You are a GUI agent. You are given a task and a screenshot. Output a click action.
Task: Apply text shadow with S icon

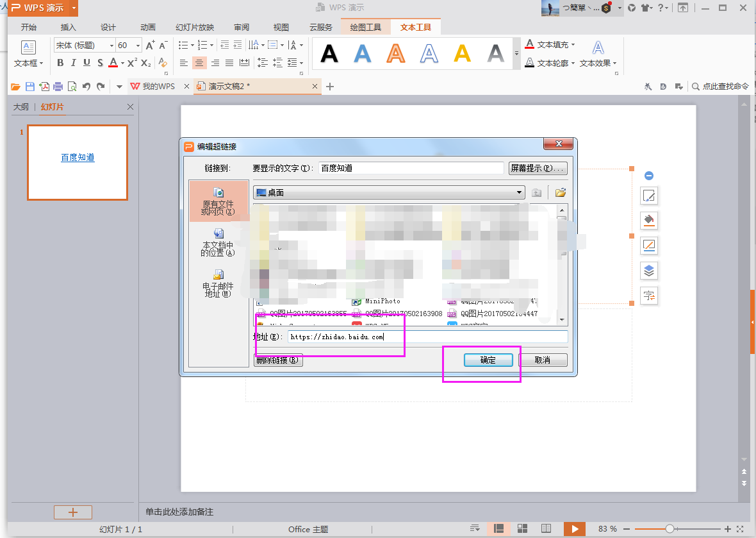point(100,63)
